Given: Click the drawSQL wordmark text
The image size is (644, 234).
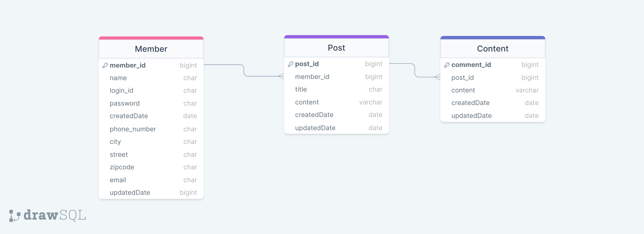Looking at the screenshot, I should coord(55,215).
